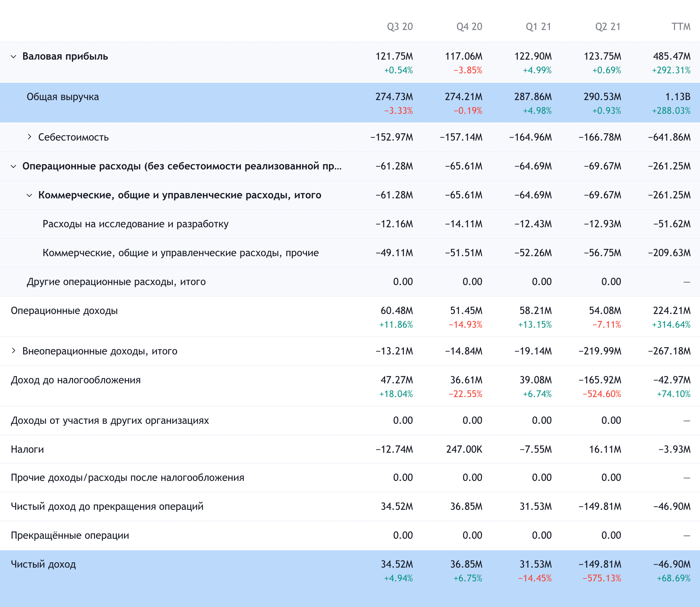This screenshot has height=607, width=700.
Task: Click Чистый доход до прекращения операций label
Action: click(x=107, y=507)
